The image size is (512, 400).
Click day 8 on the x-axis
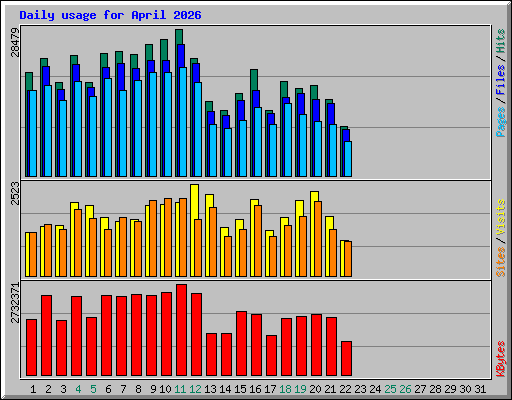(x=138, y=389)
